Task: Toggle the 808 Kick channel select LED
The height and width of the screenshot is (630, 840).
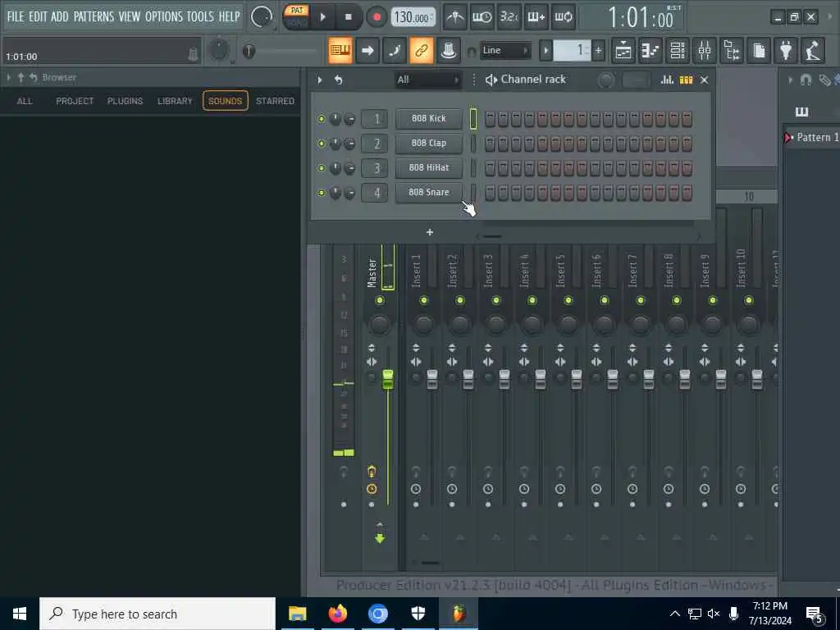Action: 473,119
